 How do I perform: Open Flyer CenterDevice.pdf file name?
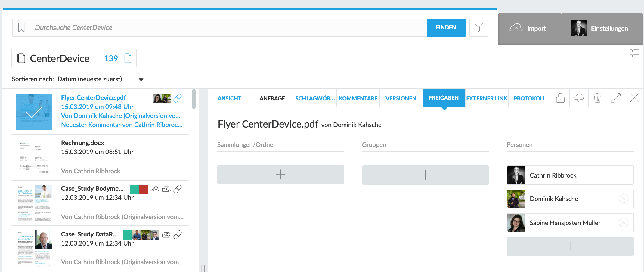94,98
